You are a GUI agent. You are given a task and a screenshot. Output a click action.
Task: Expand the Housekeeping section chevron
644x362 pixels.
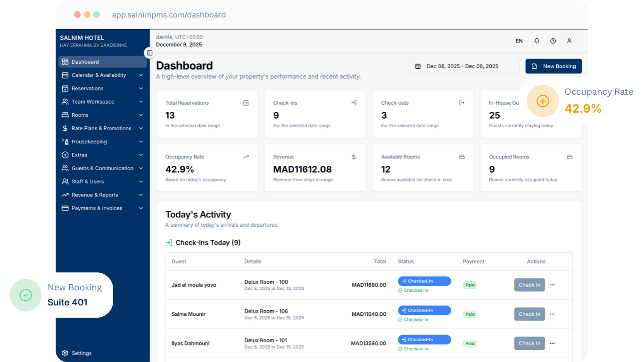pos(140,142)
